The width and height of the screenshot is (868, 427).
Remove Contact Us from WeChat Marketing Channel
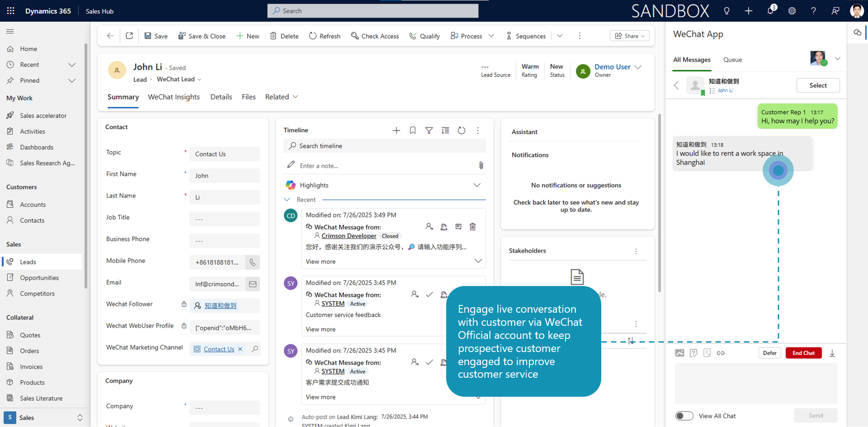240,349
